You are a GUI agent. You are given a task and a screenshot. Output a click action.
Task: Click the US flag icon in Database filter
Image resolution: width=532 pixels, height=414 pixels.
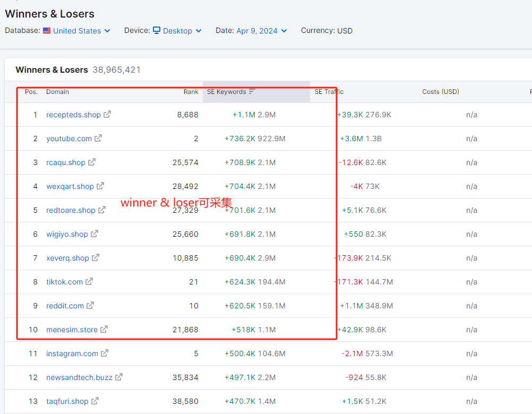point(47,30)
